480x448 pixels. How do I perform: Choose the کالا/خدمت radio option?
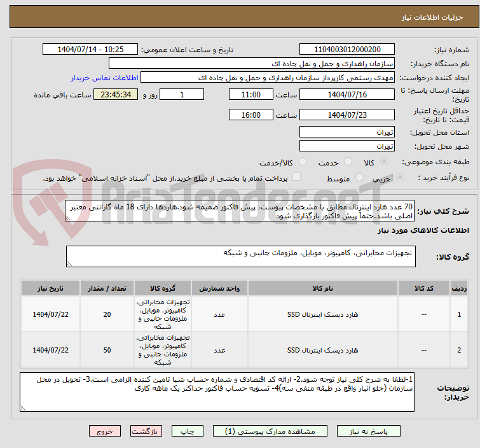(303, 162)
